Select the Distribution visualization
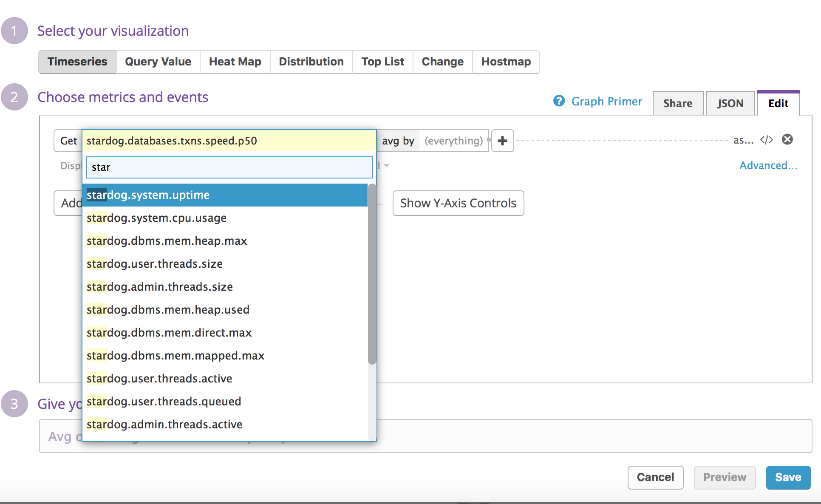This screenshot has width=821, height=504. (311, 62)
